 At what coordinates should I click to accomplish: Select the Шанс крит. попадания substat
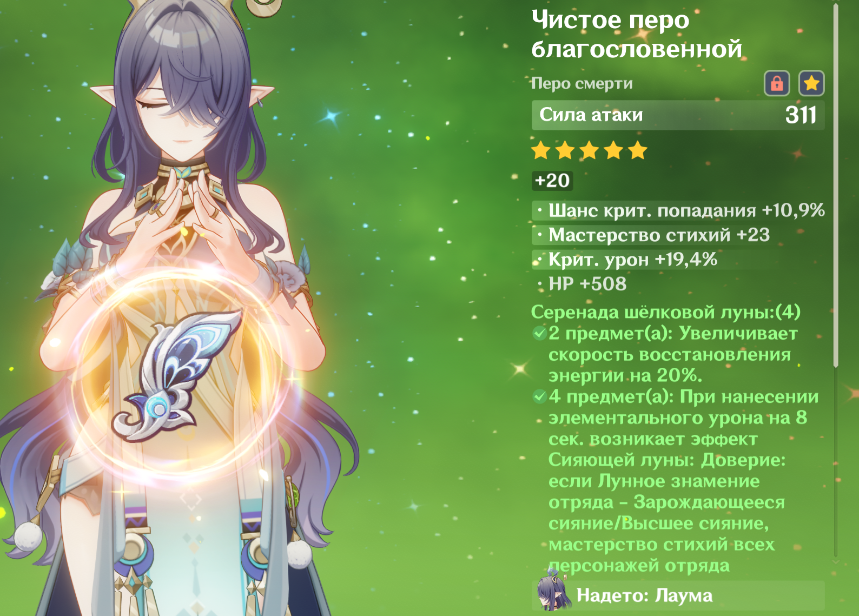(x=678, y=210)
